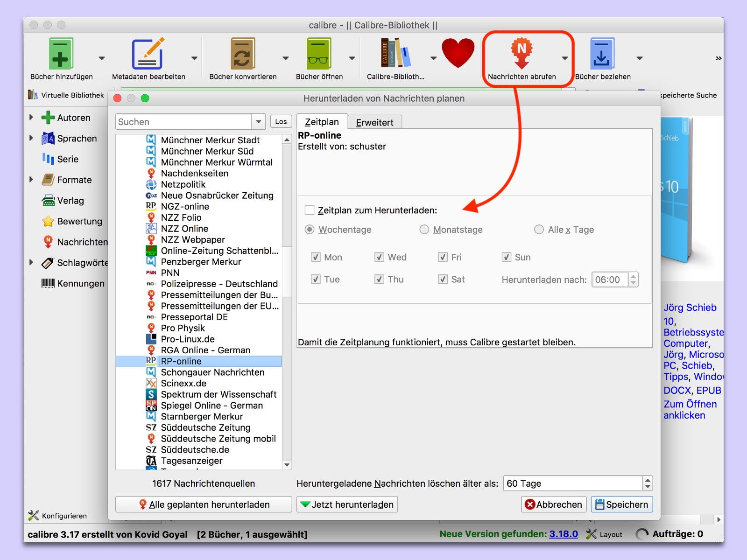Click the Layout icon in status bar
The height and width of the screenshot is (560, 747).
tap(591, 534)
